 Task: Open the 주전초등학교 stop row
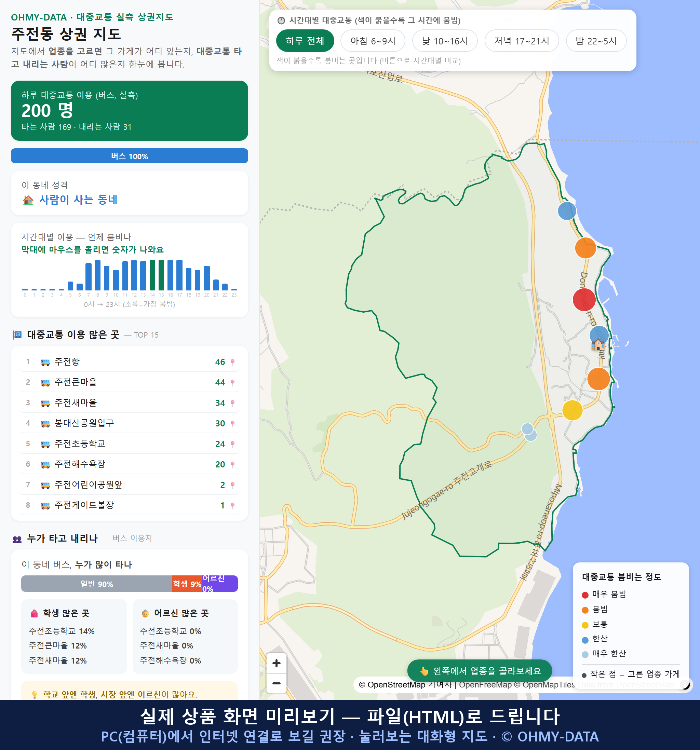(130, 444)
